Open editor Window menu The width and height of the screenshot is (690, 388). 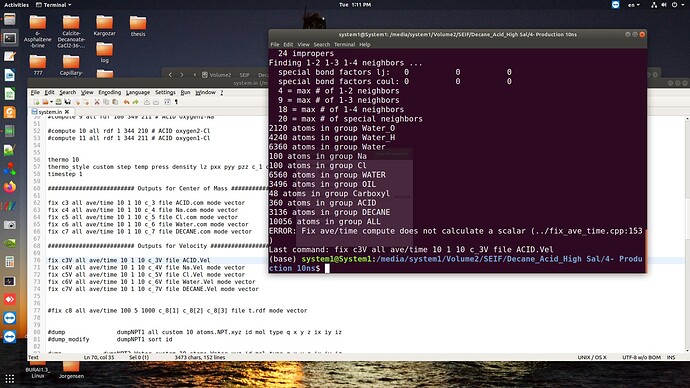(205, 92)
